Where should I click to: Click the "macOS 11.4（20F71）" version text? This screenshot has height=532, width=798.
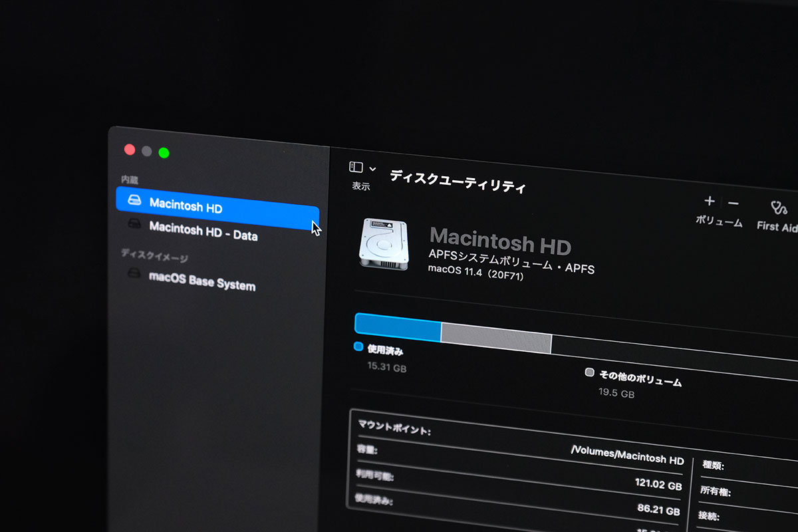pyautogui.click(x=476, y=273)
